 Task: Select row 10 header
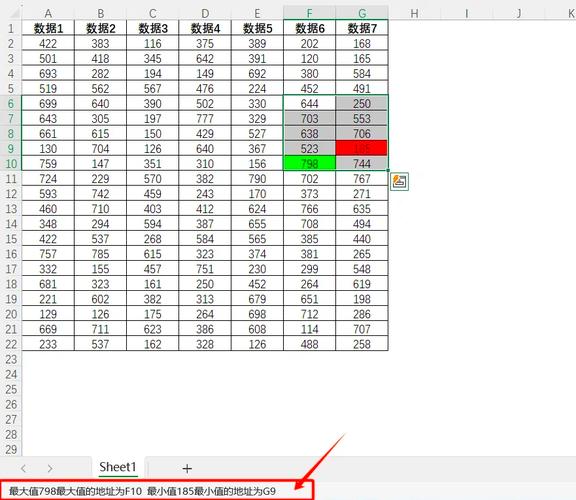[11, 163]
